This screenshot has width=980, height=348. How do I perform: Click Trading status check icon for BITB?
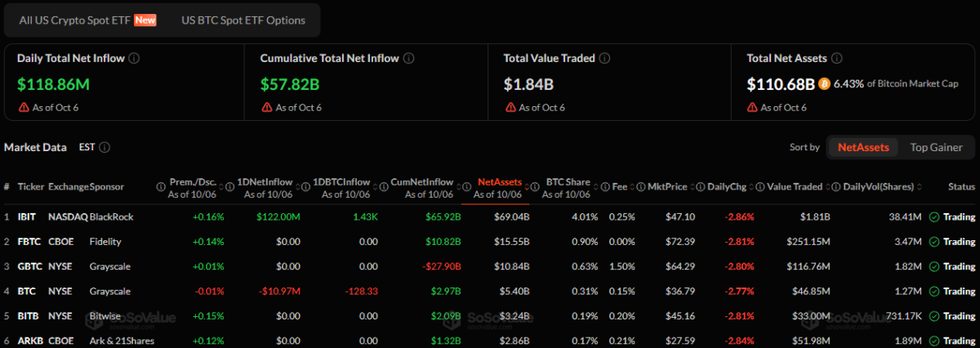coord(934,315)
